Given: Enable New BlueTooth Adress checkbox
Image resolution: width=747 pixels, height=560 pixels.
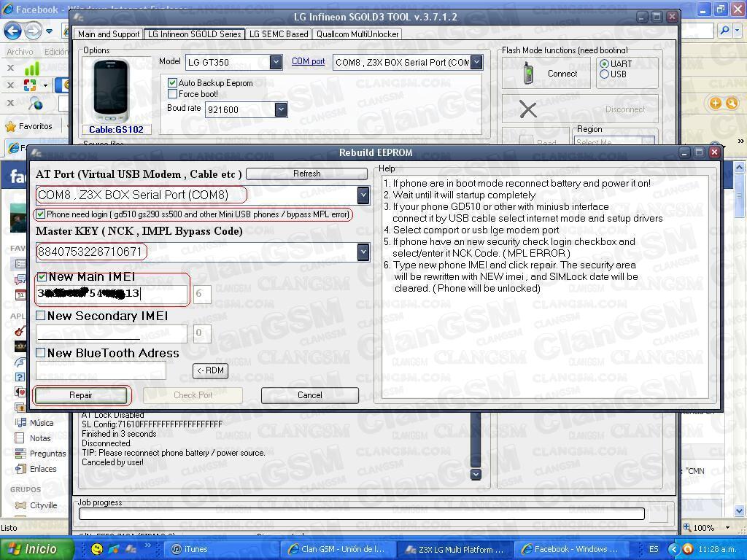Looking at the screenshot, I should click(41, 353).
